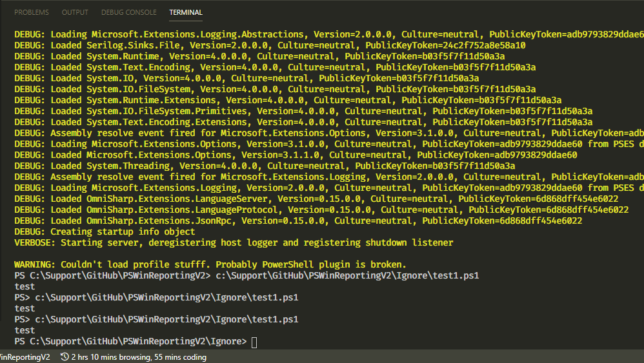Click the Loaded System.Text.Encoding.Extensions line
The width and height of the screenshot is (644, 363).
click(303, 123)
